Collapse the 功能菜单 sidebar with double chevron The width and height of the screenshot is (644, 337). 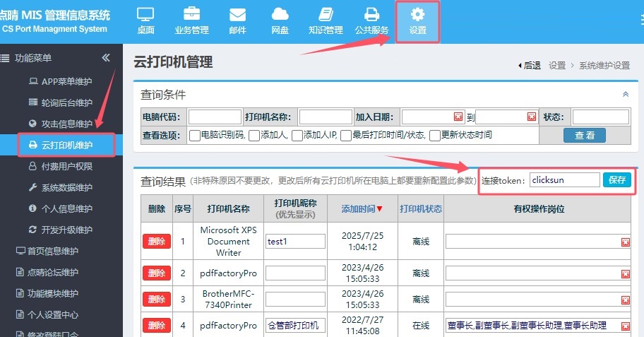coord(106,58)
